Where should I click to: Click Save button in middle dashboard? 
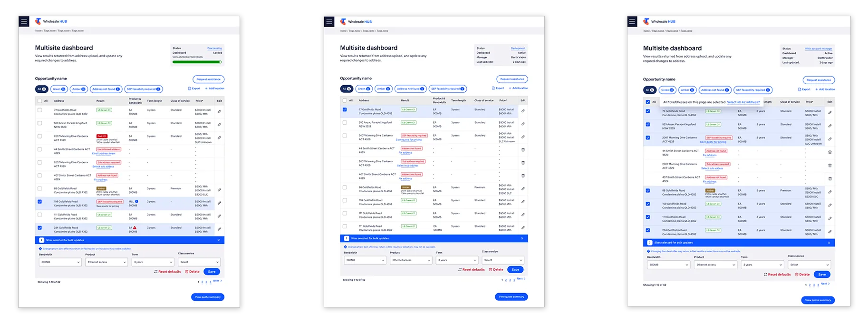tap(515, 270)
